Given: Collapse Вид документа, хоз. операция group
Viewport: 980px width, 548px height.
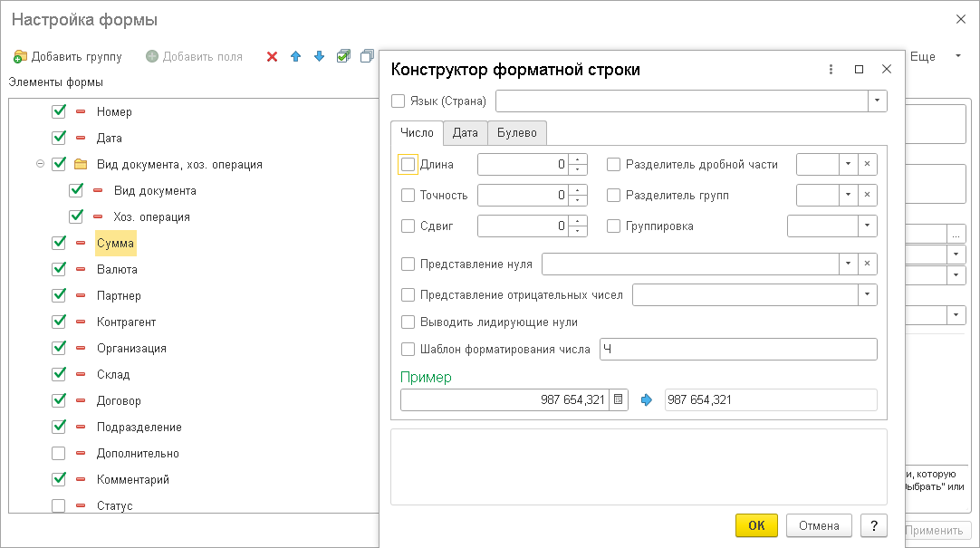Looking at the screenshot, I should pyautogui.click(x=40, y=164).
